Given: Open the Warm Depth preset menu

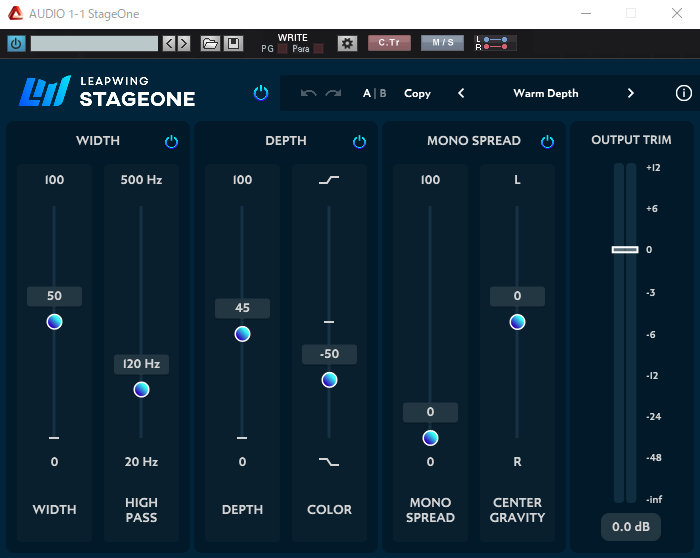Looking at the screenshot, I should 546,93.
